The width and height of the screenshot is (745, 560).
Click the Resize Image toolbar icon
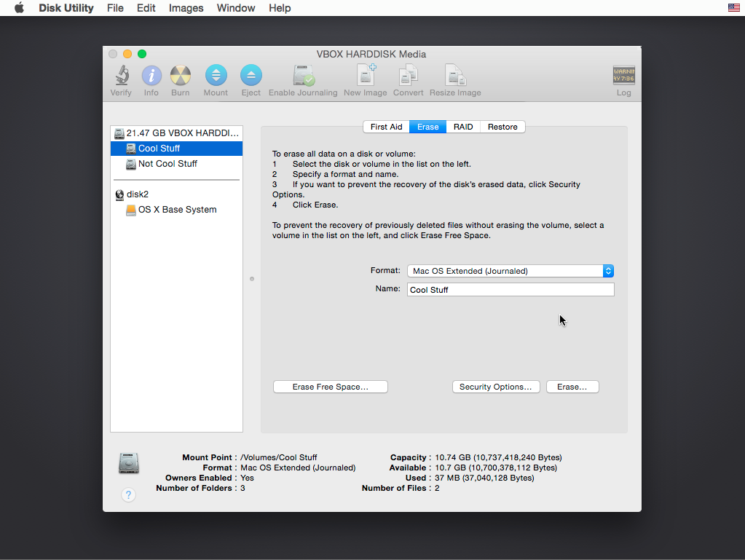[x=455, y=75]
